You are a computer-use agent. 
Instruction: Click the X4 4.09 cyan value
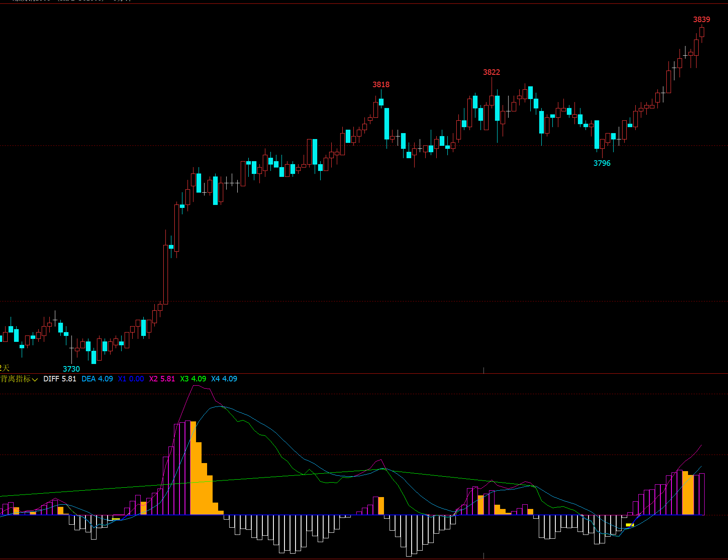coord(224,379)
